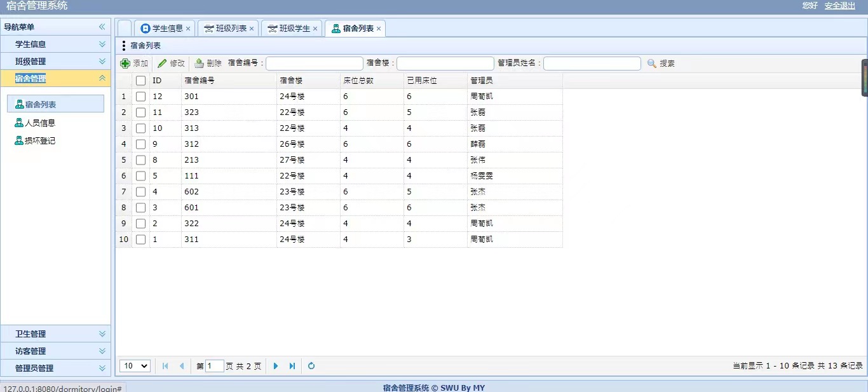The height and width of the screenshot is (392, 868).
Task: Switch to the 学生信息 tab
Action: click(166, 29)
